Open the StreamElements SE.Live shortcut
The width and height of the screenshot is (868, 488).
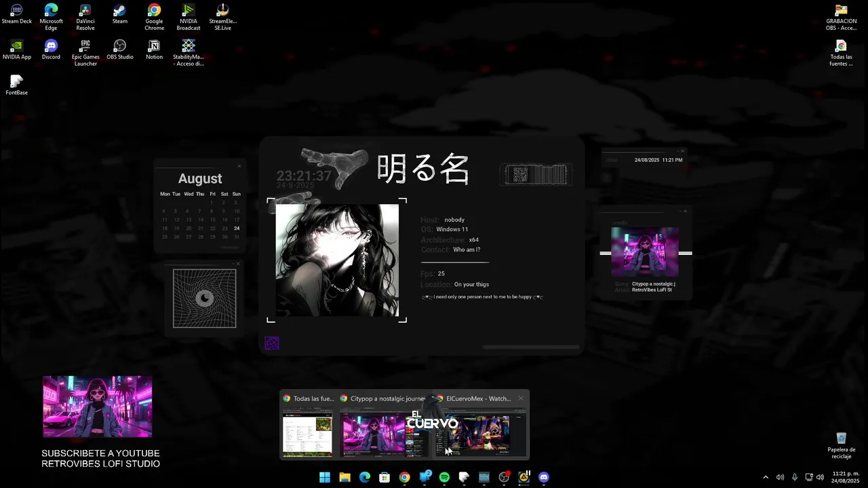(222, 17)
